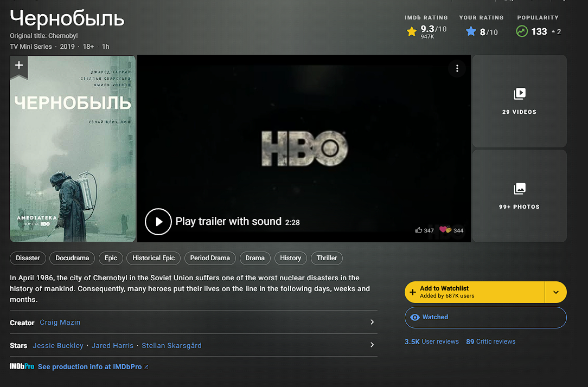This screenshot has height=387, width=588.
Task: Add poster to watchlist via plus ribbon
Action: click(x=19, y=66)
